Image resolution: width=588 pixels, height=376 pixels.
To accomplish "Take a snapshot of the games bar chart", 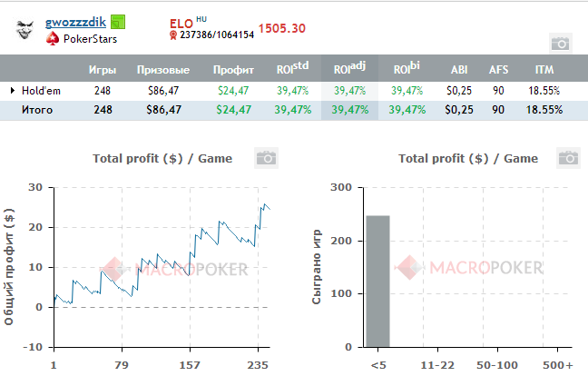I will [x=567, y=158].
